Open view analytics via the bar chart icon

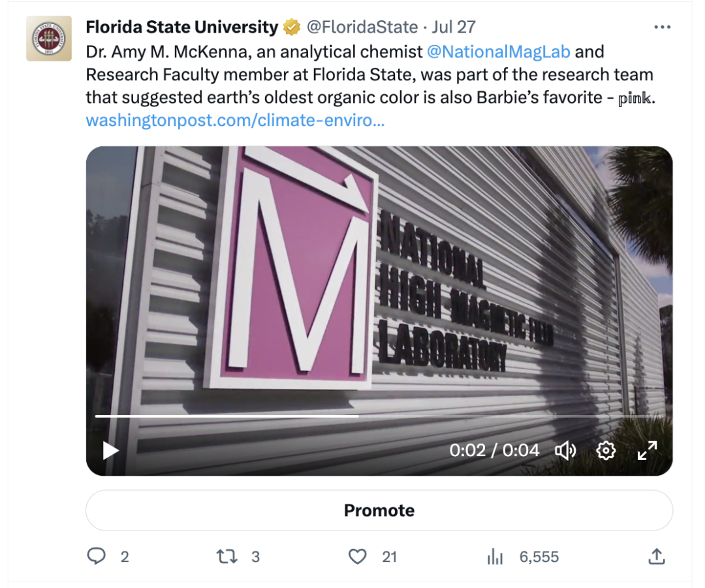coord(495,557)
